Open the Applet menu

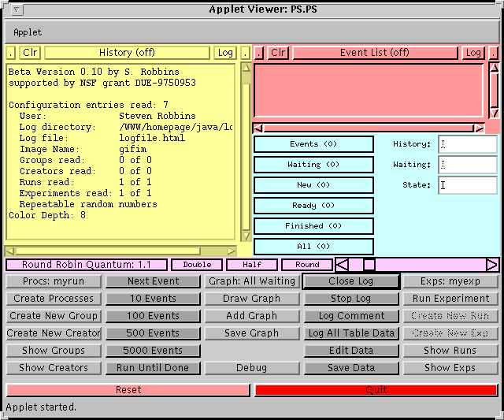click(28, 32)
